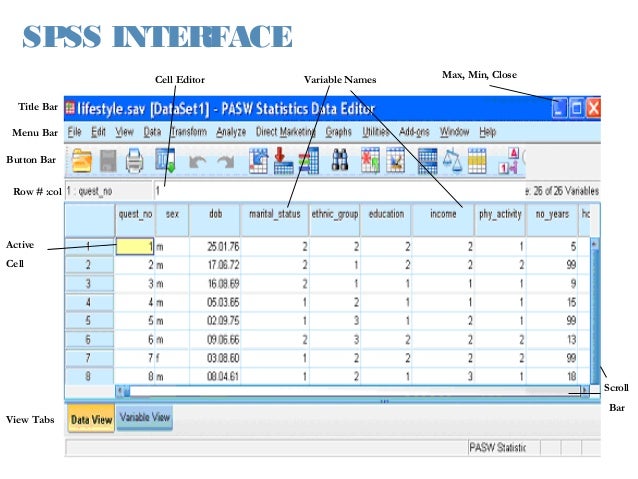Open the Recall recently used dialogs icon

pyautogui.click(x=166, y=160)
